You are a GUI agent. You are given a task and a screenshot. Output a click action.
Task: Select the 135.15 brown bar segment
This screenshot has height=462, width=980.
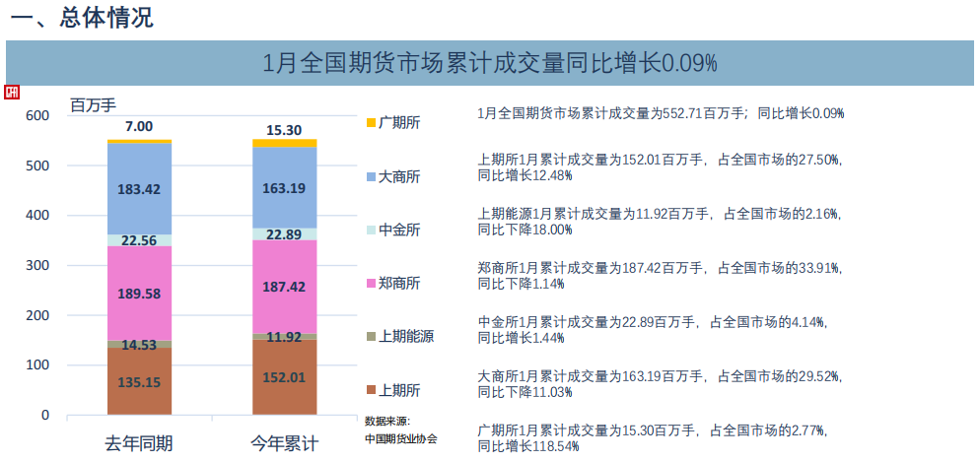[x=139, y=381]
